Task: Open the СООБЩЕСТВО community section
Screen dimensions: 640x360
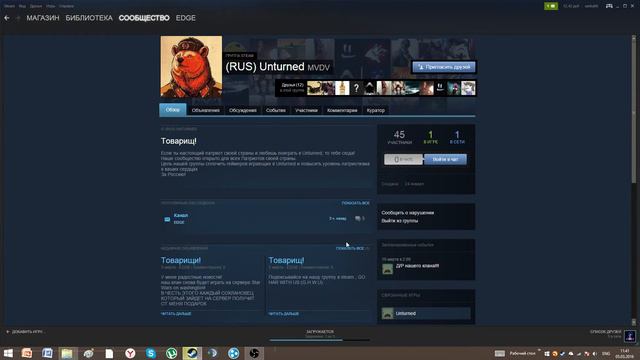Action: (144, 18)
